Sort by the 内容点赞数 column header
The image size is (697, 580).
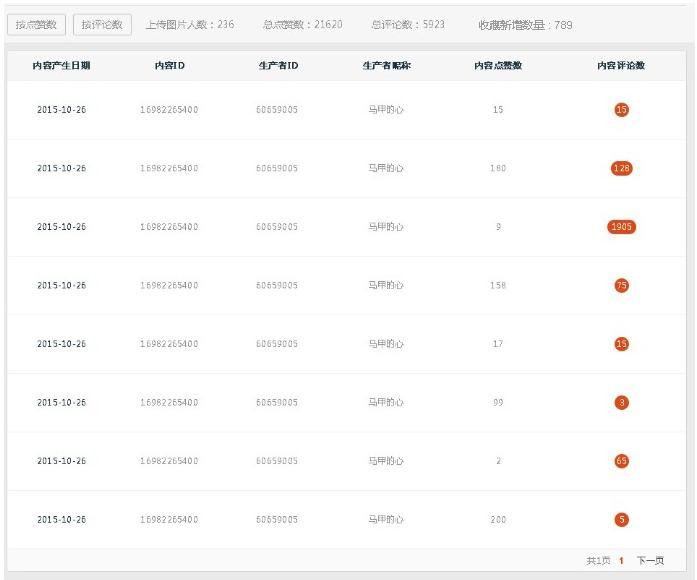498,66
